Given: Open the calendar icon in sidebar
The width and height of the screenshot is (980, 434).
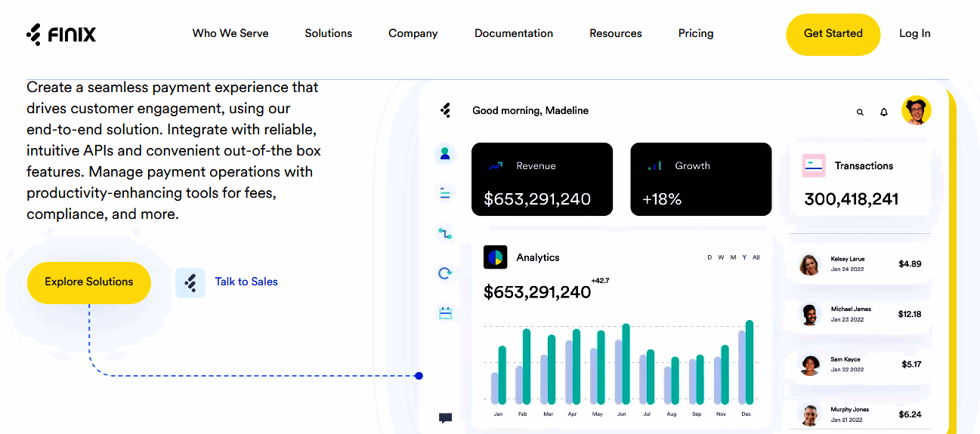Looking at the screenshot, I should point(445,312).
